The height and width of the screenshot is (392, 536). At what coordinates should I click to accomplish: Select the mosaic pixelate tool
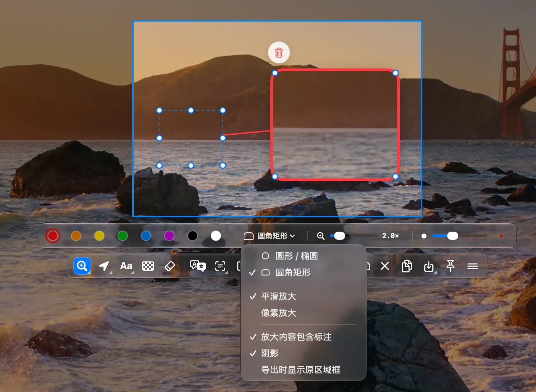pos(148,266)
